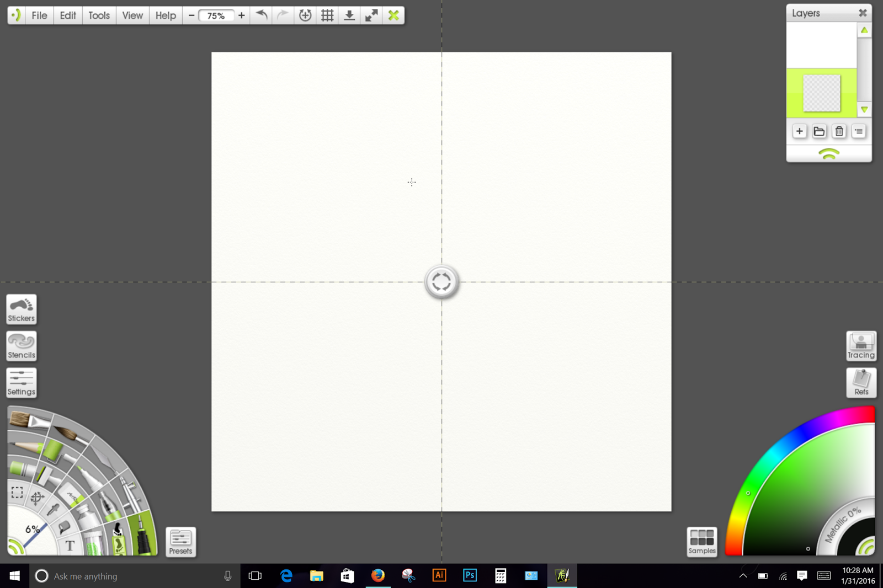Open the View menu

tap(132, 15)
